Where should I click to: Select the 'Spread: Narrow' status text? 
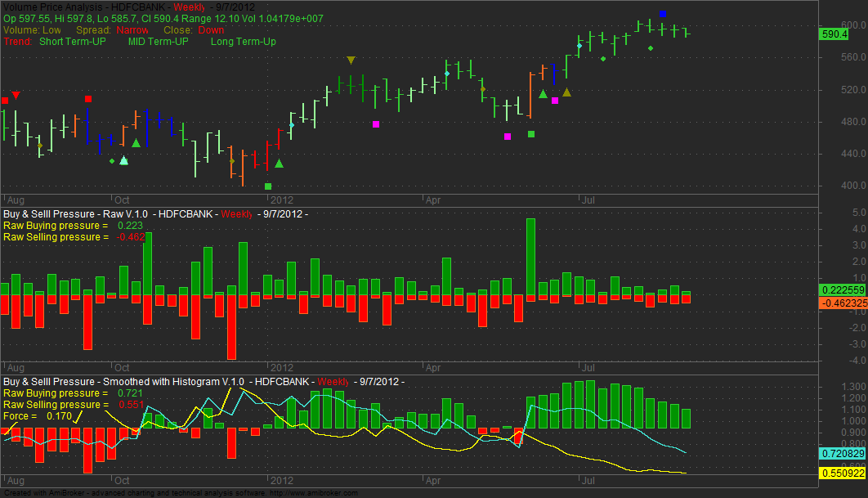click(112, 30)
